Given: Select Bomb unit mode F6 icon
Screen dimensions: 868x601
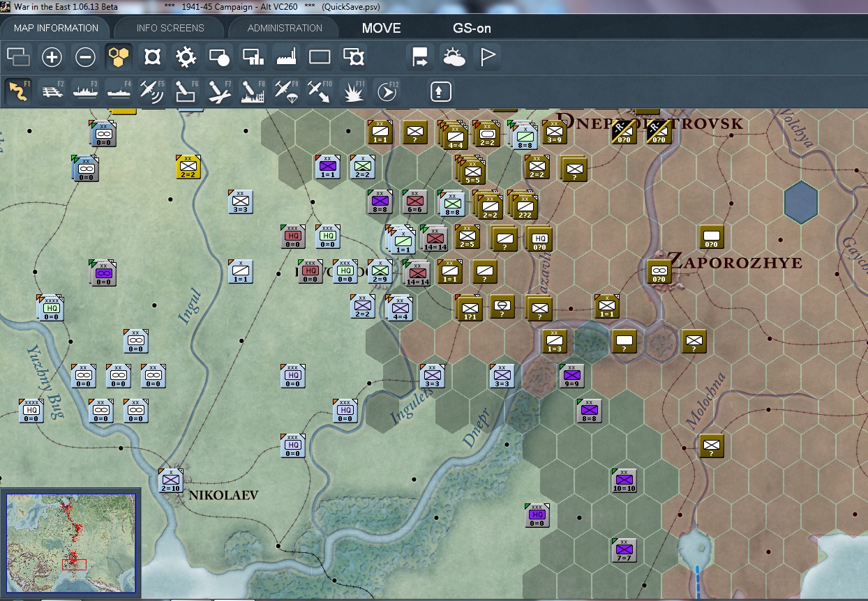Looking at the screenshot, I should click(x=186, y=91).
